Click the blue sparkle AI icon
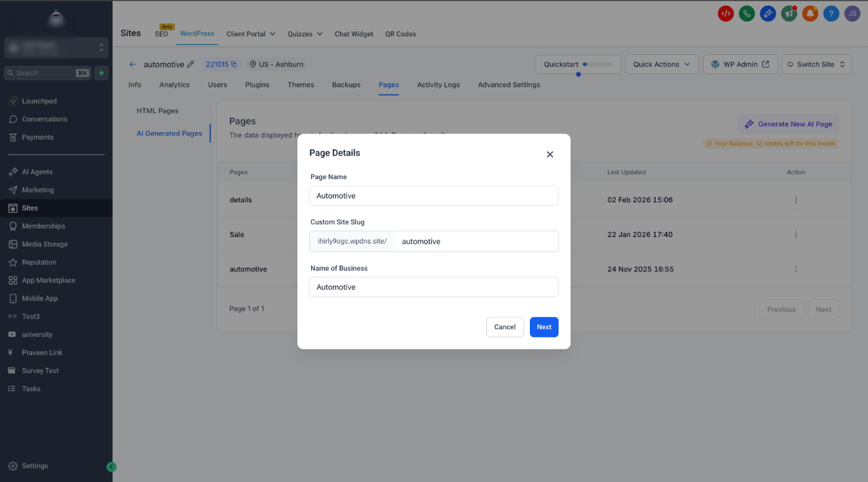The image size is (868, 482). [768, 13]
